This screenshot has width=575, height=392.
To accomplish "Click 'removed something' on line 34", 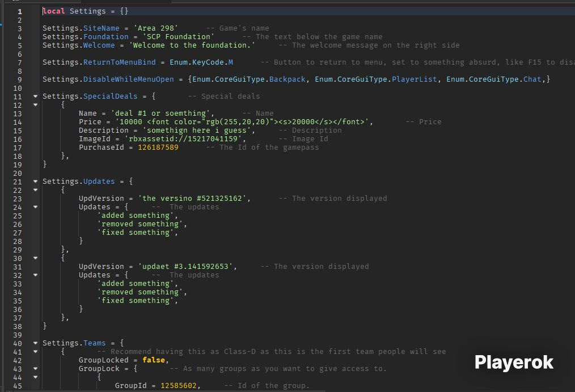I will click(139, 292).
